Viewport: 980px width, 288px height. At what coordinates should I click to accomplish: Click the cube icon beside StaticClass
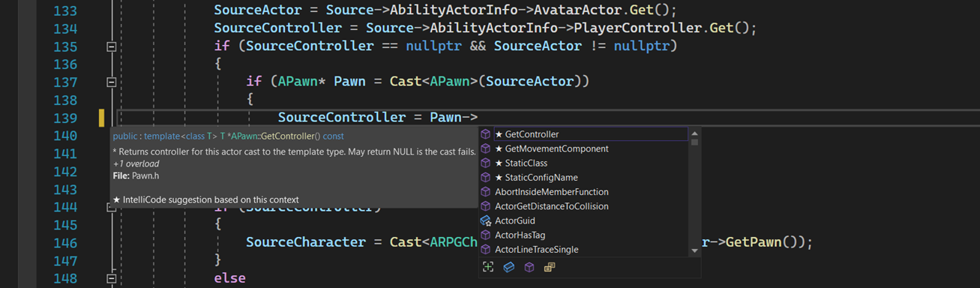click(x=486, y=163)
